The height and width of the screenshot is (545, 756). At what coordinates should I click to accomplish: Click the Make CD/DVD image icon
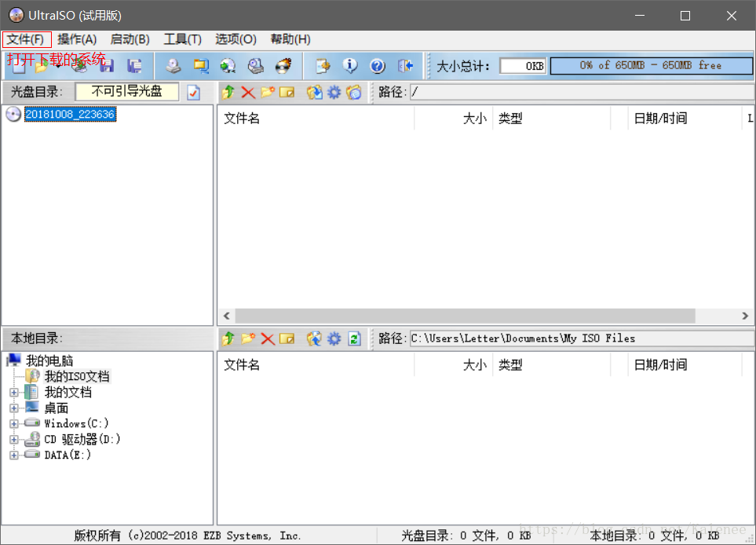click(173, 66)
